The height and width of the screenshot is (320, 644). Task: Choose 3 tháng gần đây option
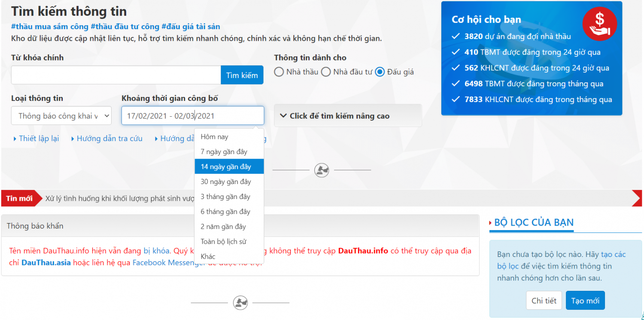229,197
